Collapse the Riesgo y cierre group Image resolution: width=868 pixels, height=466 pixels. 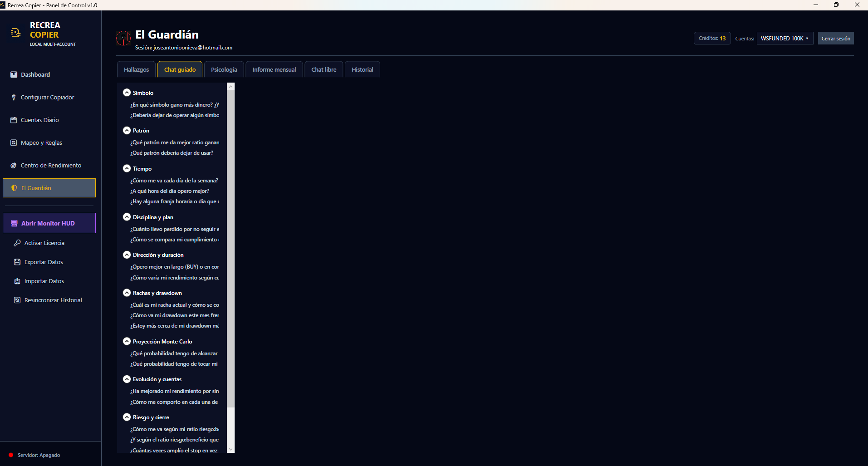[127, 417]
